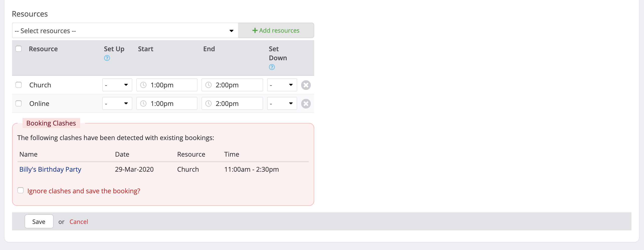Screen dimensions: 644x250
Task: Click the clock icon beside Church end time
Action: (208, 85)
